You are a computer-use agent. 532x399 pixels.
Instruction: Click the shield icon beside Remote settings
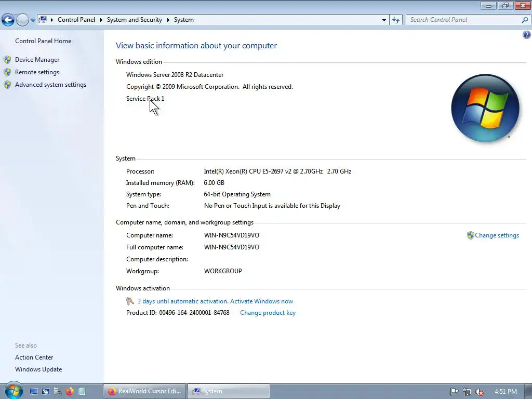coord(7,72)
